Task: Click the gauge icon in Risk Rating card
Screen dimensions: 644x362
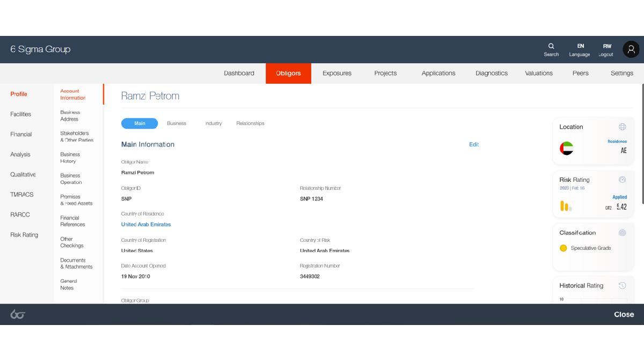Action: pyautogui.click(x=622, y=180)
